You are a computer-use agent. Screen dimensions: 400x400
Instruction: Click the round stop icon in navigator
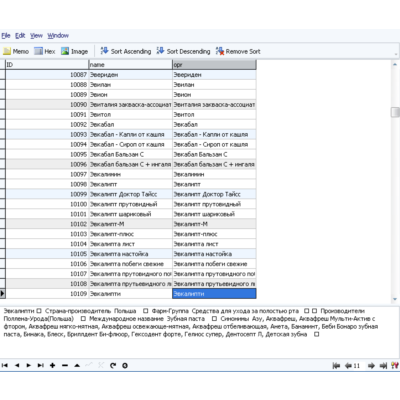click(x=125, y=365)
